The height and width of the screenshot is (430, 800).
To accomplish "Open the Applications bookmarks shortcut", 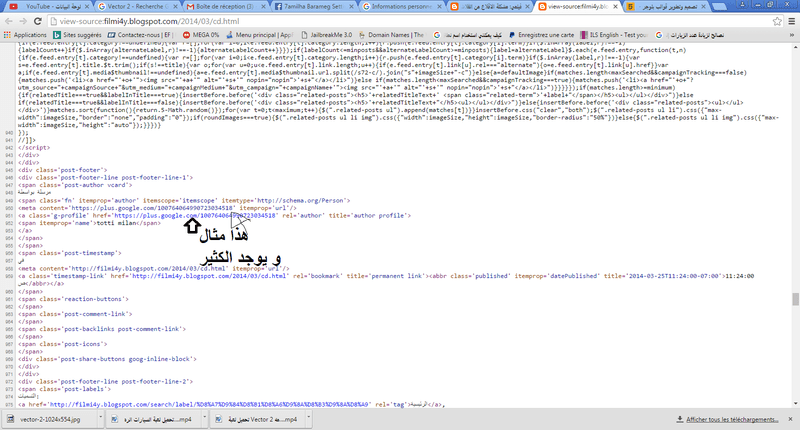I will tap(25, 35).
